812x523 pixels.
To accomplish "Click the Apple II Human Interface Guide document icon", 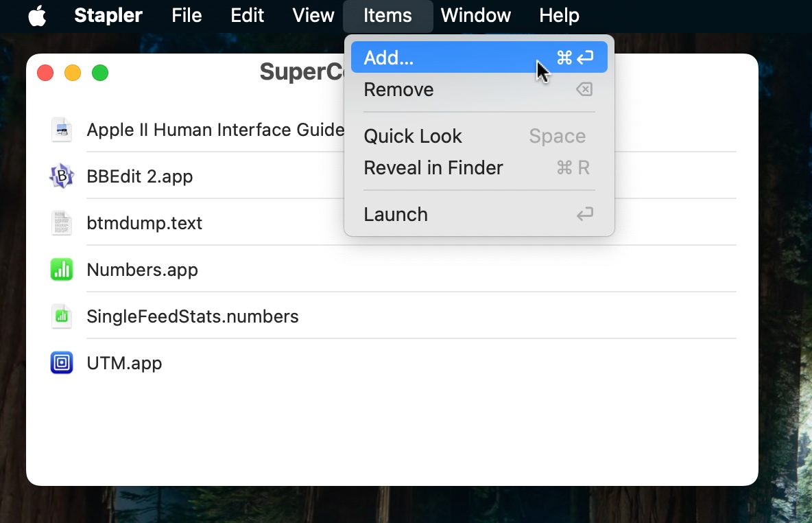I will [x=62, y=130].
